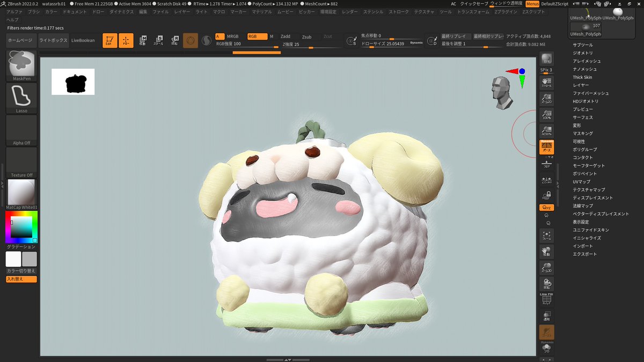Open the Alpha (アルファ) menu

(14, 11)
